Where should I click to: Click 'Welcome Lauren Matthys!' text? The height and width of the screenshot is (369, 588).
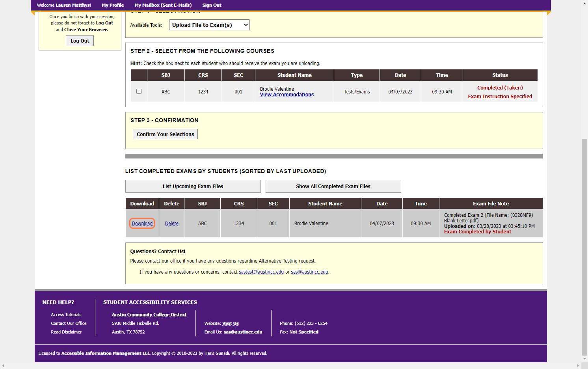(x=64, y=5)
